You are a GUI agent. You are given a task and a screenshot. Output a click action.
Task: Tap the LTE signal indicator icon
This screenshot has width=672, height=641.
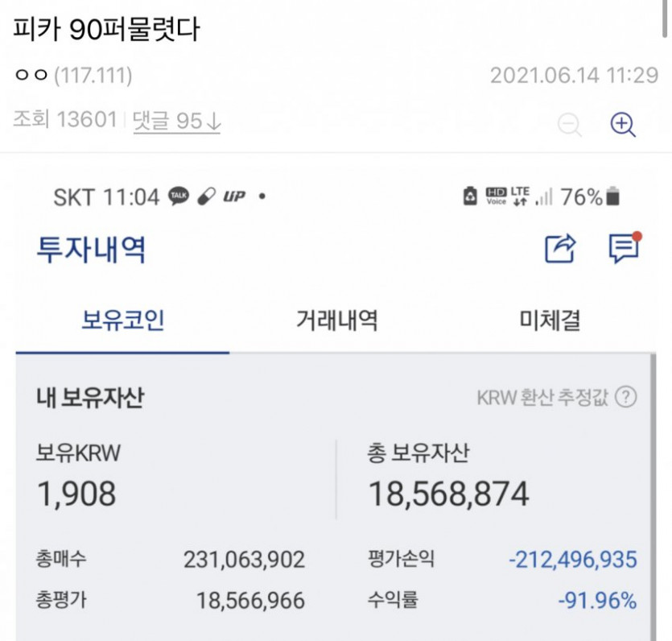click(x=520, y=196)
